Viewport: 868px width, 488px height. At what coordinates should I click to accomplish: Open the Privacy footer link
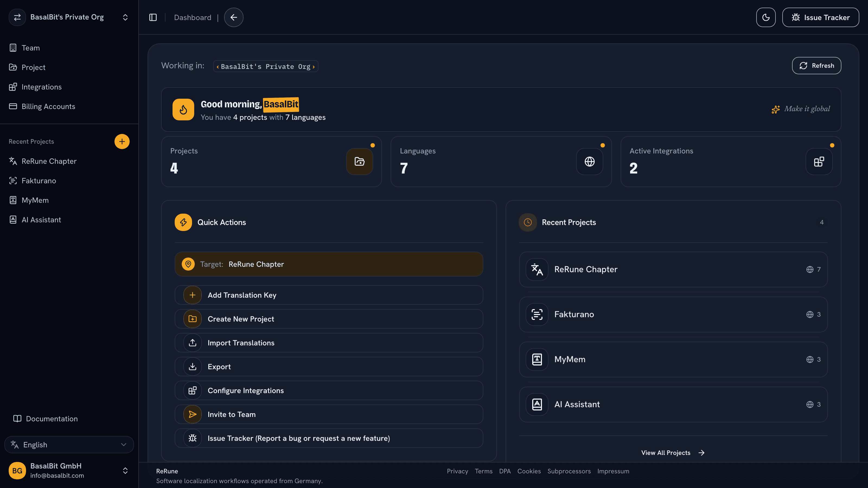pyautogui.click(x=457, y=471)
